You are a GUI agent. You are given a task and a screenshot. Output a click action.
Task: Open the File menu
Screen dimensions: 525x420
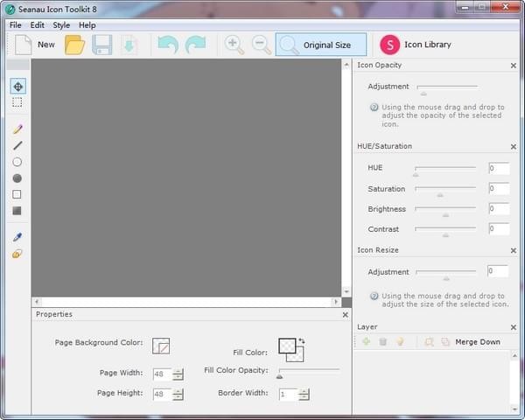coord(15,25)
